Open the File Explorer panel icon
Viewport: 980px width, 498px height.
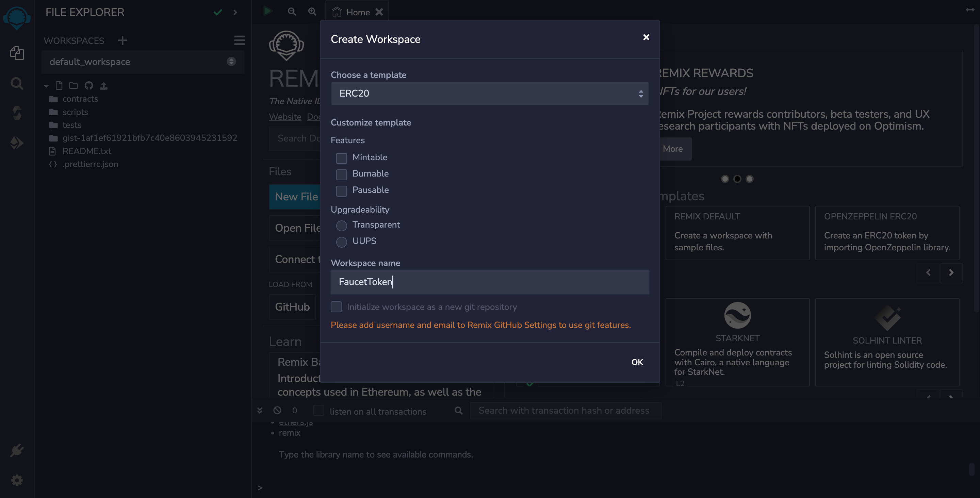pyautogui.click(x=17, y=53)
